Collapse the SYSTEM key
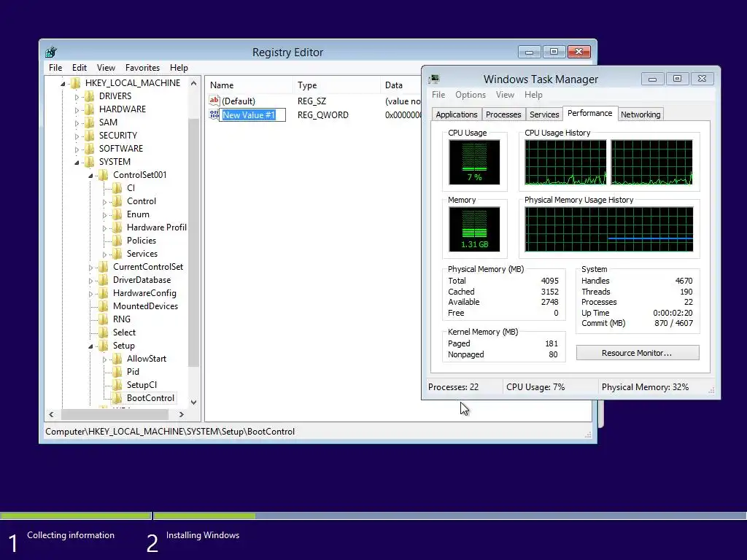 pos(77,163)
